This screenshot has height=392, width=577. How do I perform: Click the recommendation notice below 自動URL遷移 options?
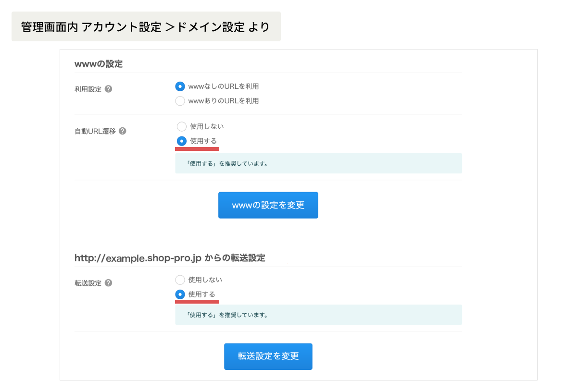point(318,163)
